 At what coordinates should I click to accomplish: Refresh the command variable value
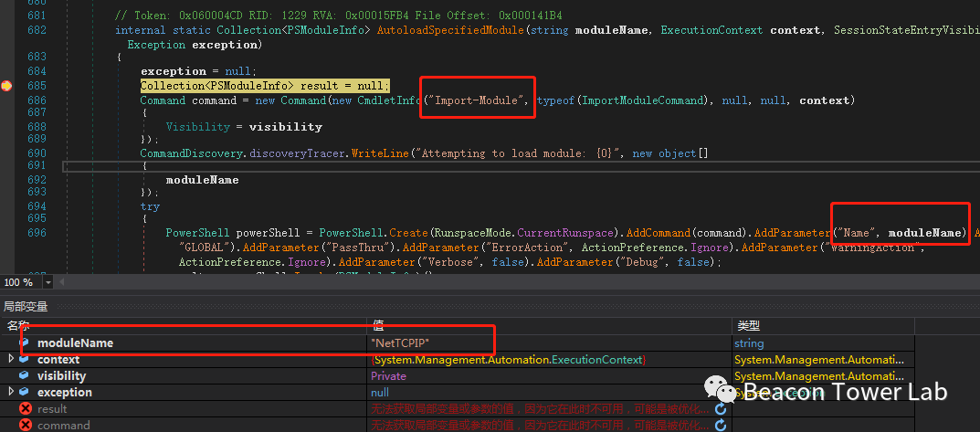(721, 426)
